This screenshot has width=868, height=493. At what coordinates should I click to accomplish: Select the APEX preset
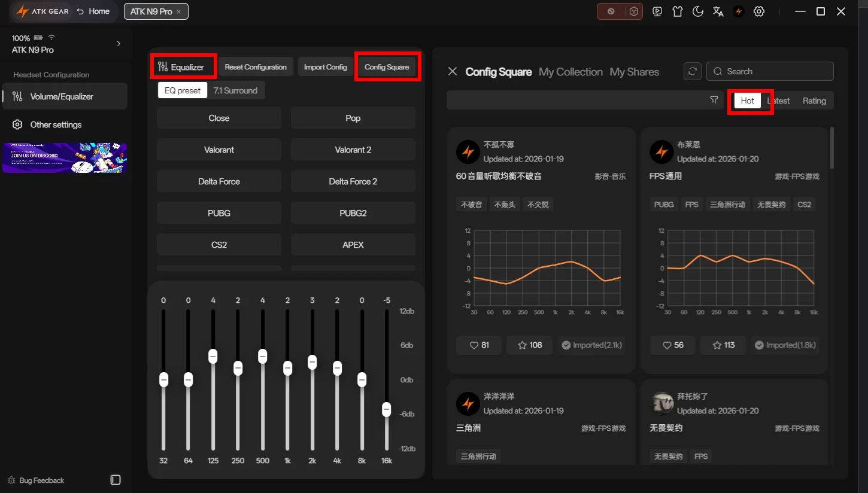353,245
